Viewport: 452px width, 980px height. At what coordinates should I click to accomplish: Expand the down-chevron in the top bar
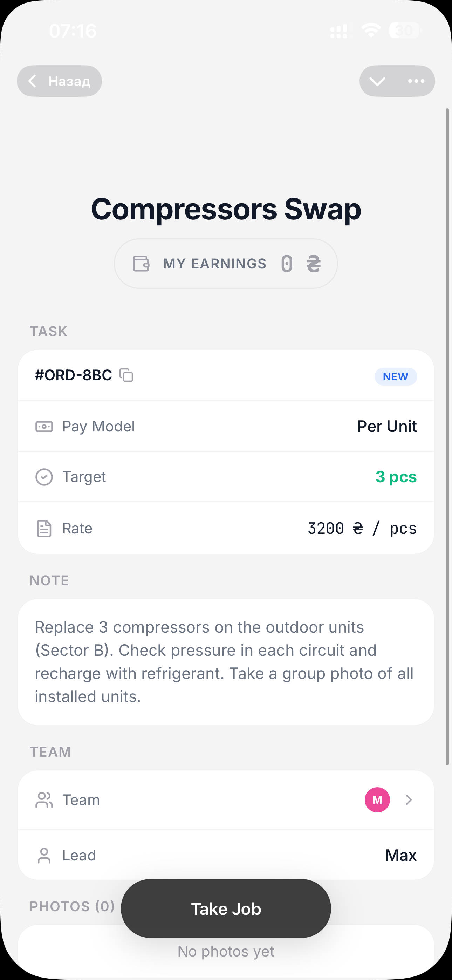[x=377, y=81]
